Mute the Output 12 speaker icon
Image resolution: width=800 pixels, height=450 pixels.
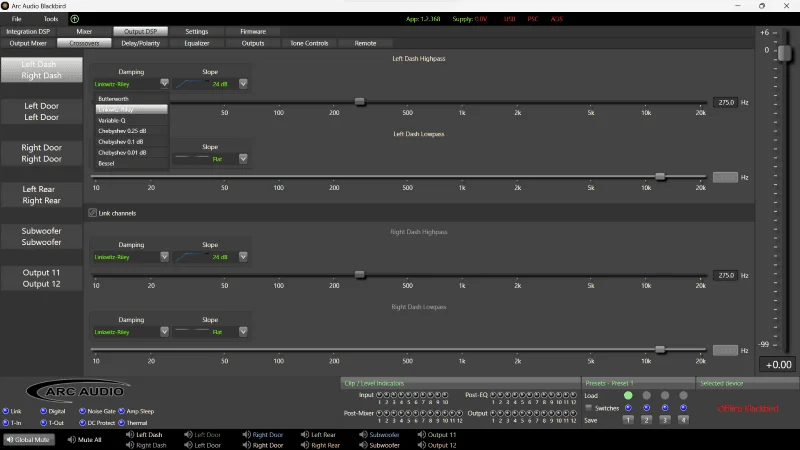coord(421,445)
